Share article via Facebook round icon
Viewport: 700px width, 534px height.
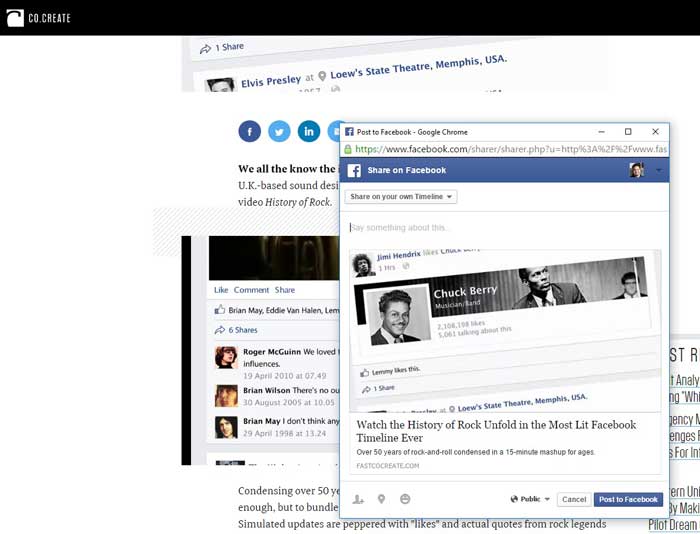click(x=250, y=131)
